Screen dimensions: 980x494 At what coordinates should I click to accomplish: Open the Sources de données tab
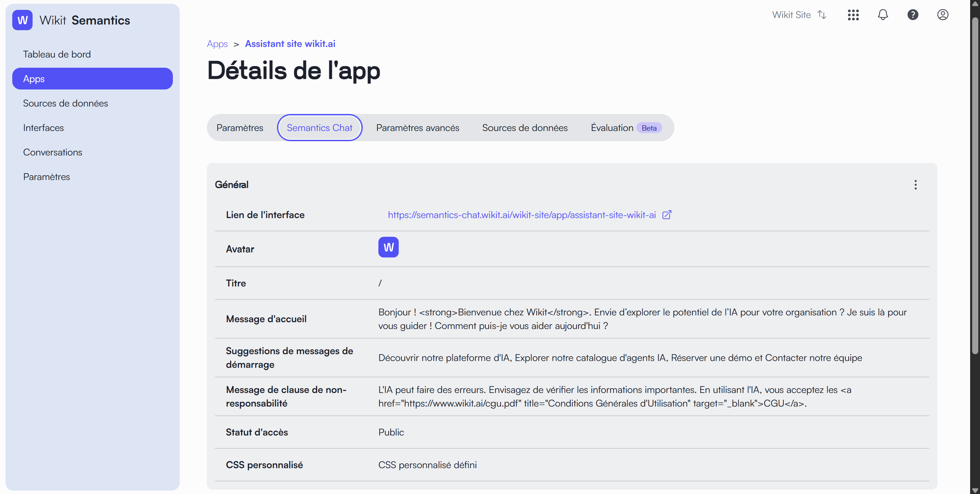point(525,128)
